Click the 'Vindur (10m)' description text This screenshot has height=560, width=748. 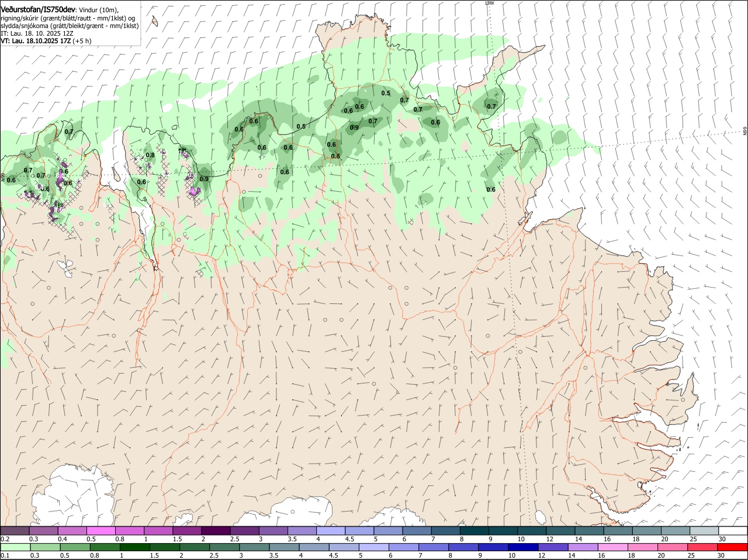pyautogui.click(x=99, y=10)
